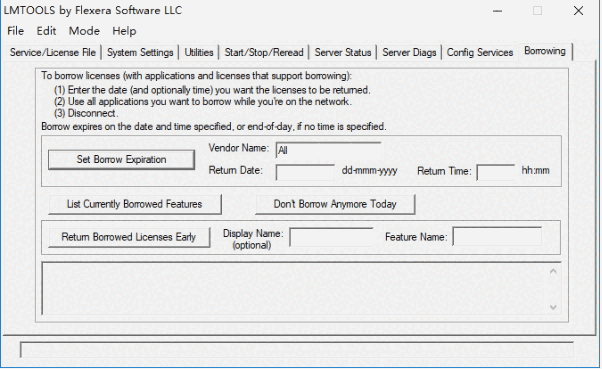The image size is (602, 369).
Task: Focus the Return Time field
Action: (496, 172)
